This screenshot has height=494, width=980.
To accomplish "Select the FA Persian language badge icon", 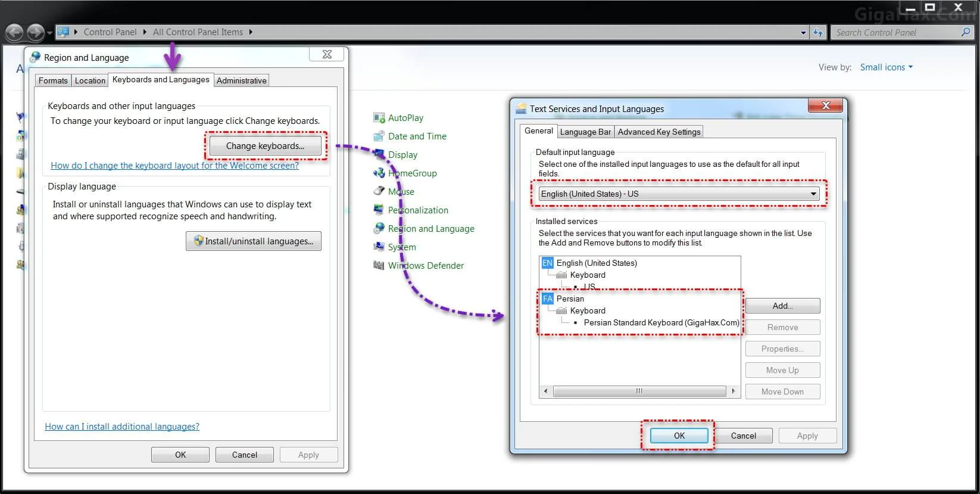I will (x=547, y=299).
